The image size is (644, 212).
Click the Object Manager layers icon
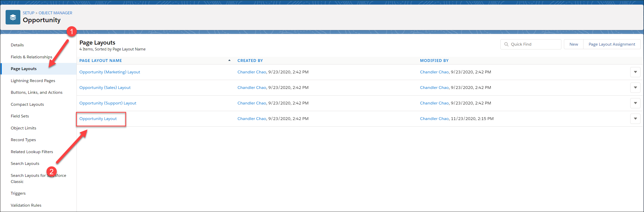click(13, 17)
